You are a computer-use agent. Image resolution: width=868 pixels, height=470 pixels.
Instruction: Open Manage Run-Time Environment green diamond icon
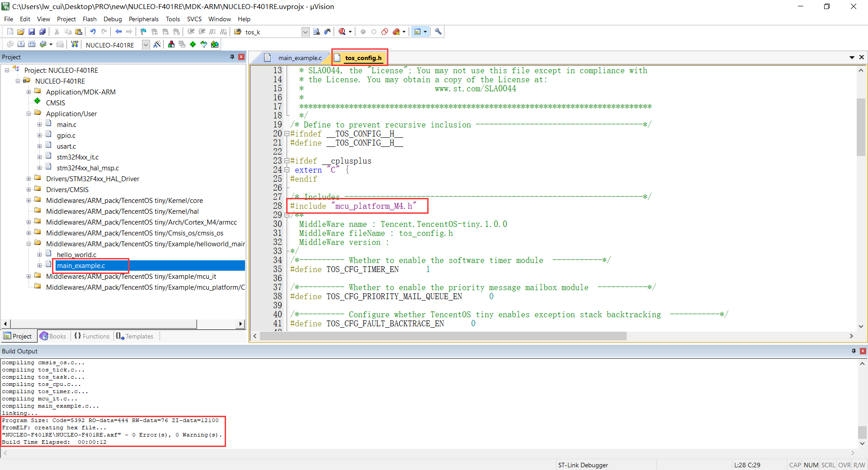[x=193, y=44]
